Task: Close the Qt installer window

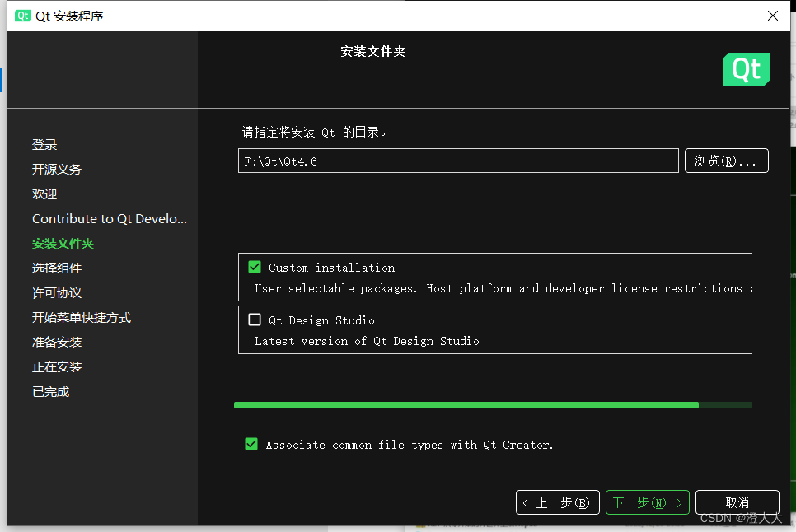Action: [773, 16]
